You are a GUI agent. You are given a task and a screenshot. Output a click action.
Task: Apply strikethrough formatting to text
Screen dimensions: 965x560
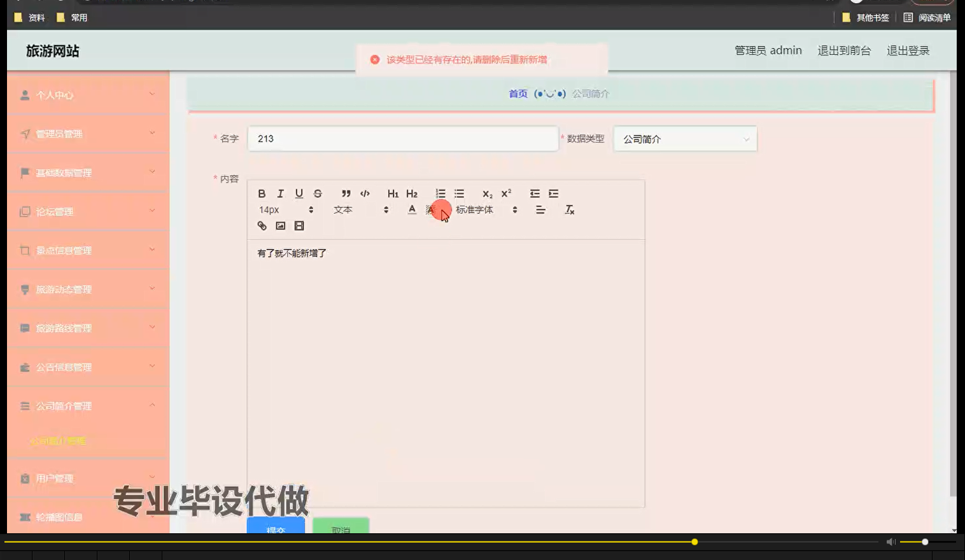pos(318,193)
